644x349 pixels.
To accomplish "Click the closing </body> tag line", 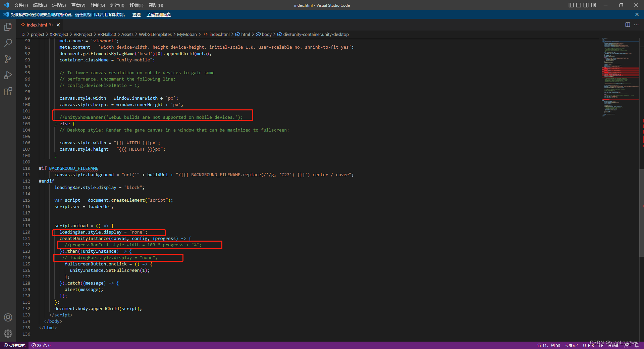I will pos(53,321).
